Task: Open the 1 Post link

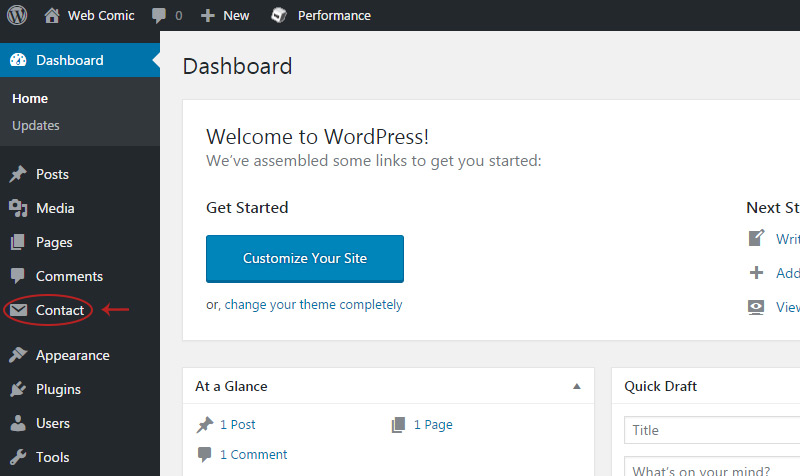Action: click(238, 424)
